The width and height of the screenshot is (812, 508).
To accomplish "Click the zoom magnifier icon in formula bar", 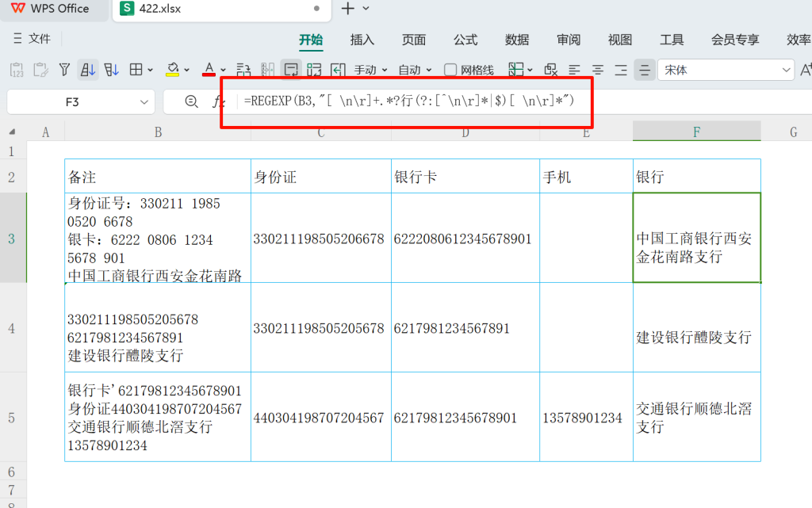I will click(192, 101).
